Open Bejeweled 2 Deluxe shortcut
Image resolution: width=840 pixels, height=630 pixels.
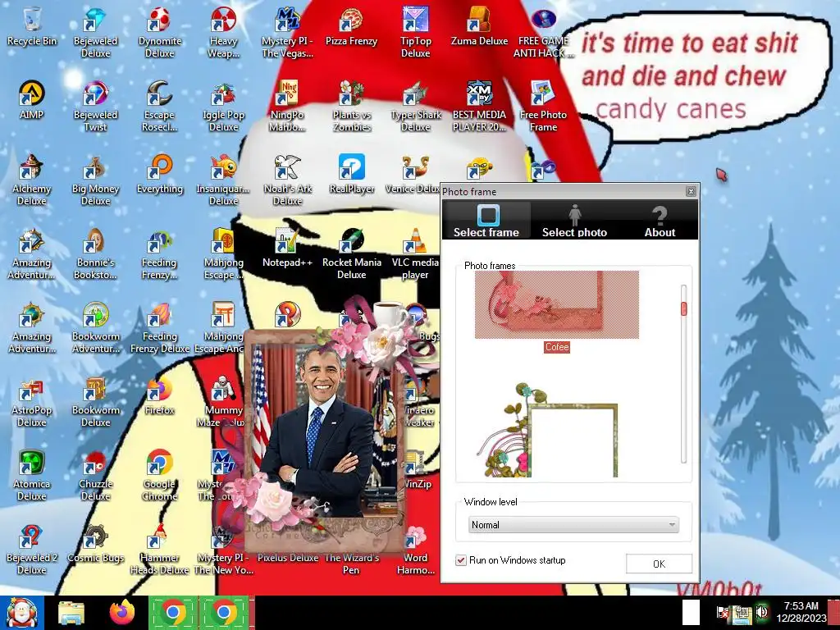[32, 550]
